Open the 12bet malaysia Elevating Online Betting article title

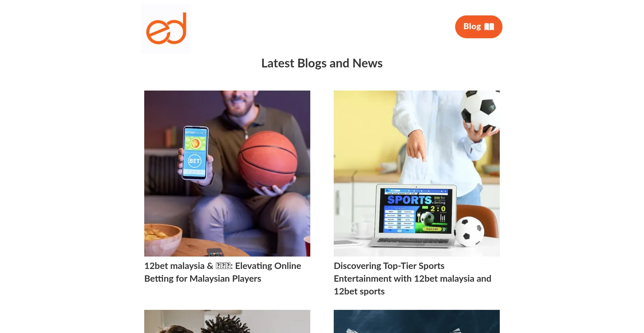pyautogui.click(x=223, y=272)
